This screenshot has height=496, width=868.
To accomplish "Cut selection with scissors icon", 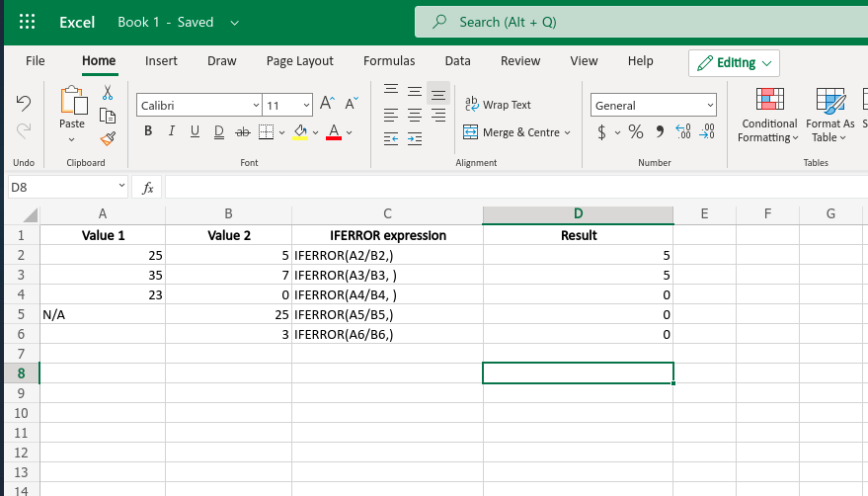I will point(108,93).
